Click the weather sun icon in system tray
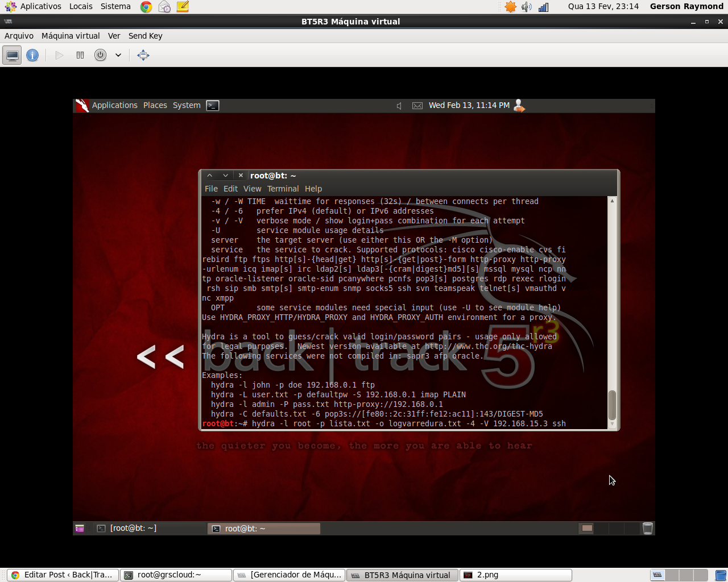This screenshot has height=582, width=728. (511, 7)
